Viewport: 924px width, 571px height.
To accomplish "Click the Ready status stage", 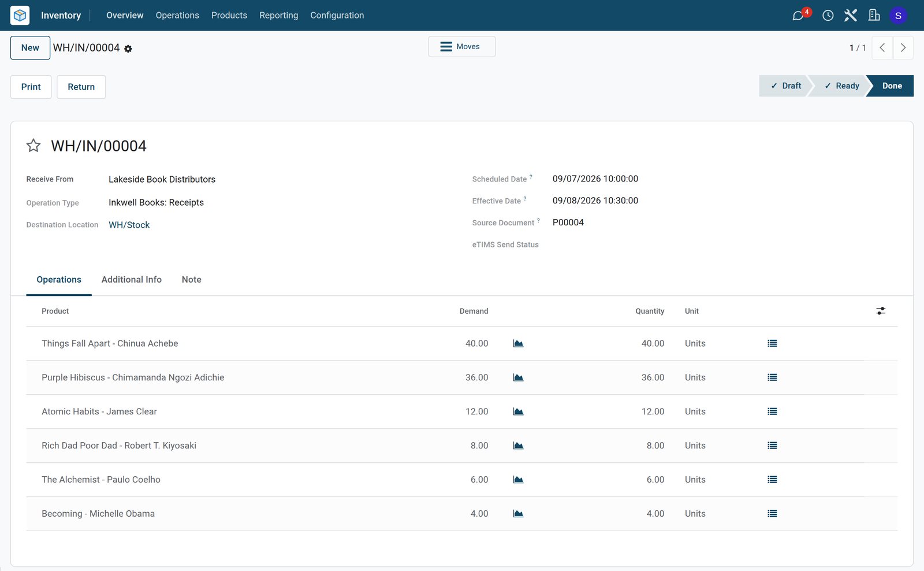I will (x=841, y=86).
